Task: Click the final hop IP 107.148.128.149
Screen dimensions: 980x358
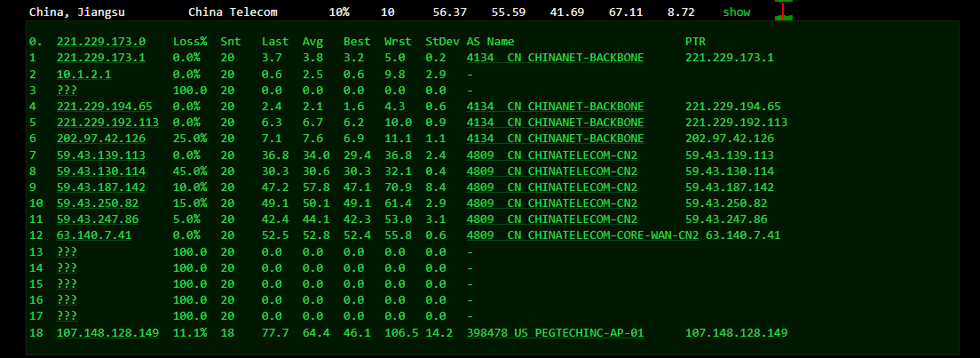Action: click(x=107, y=333)
